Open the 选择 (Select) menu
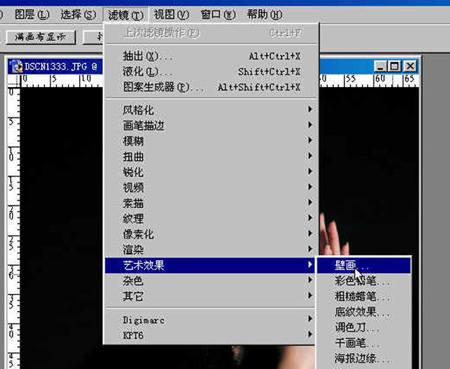 click(78, 14)
